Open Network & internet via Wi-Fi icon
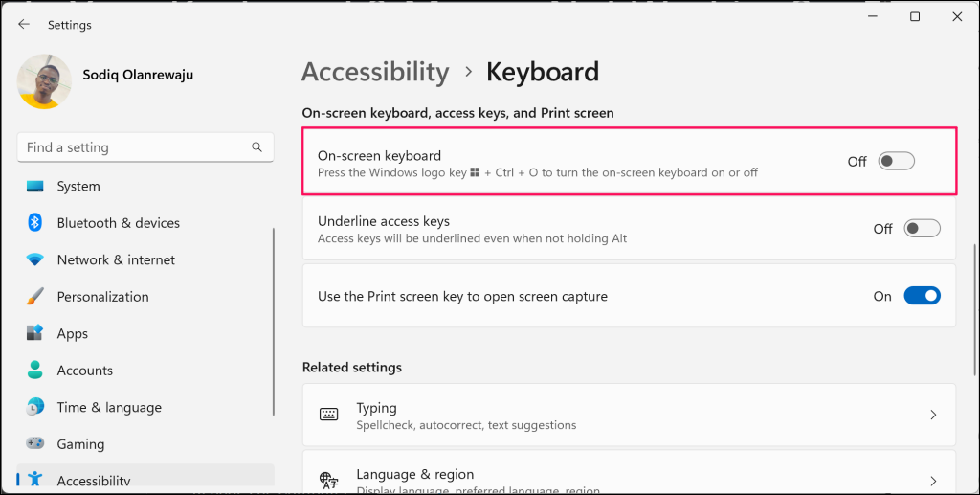The width and height of the screenshot is (980, 495). point(35,259)
